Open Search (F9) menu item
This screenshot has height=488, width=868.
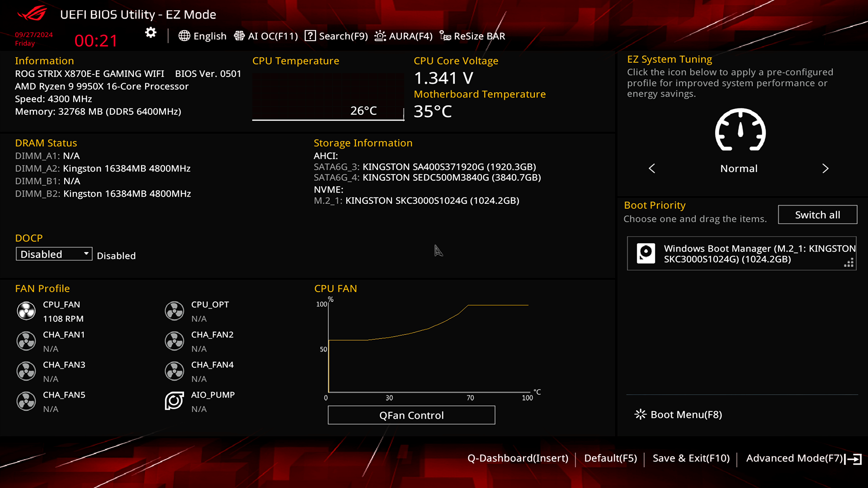click(x=336, y=36)
